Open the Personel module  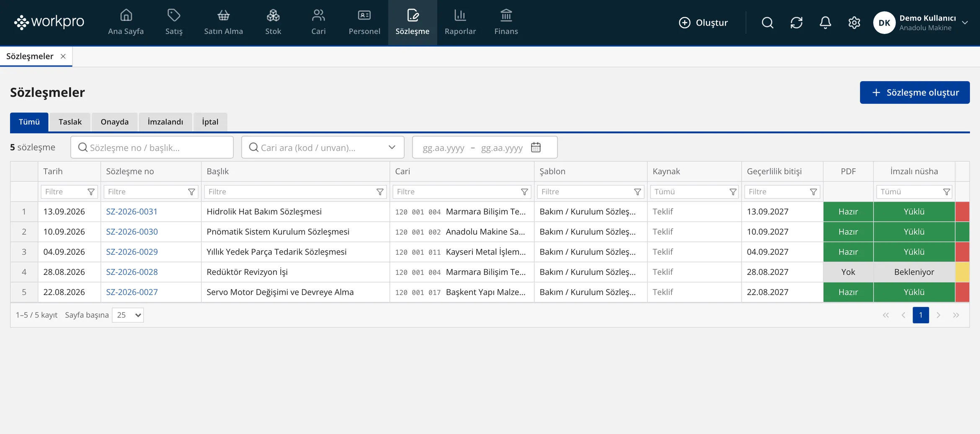[x=364, y=22]
